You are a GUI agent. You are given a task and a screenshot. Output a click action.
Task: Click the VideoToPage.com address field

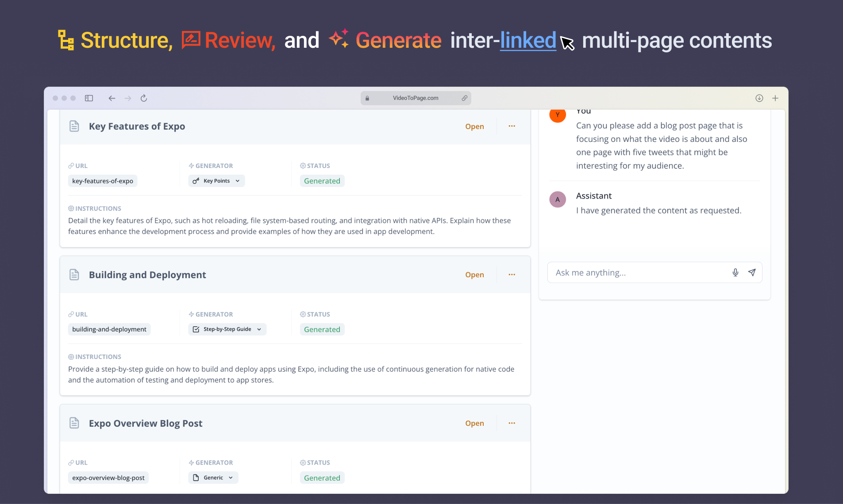coord(416,98)
